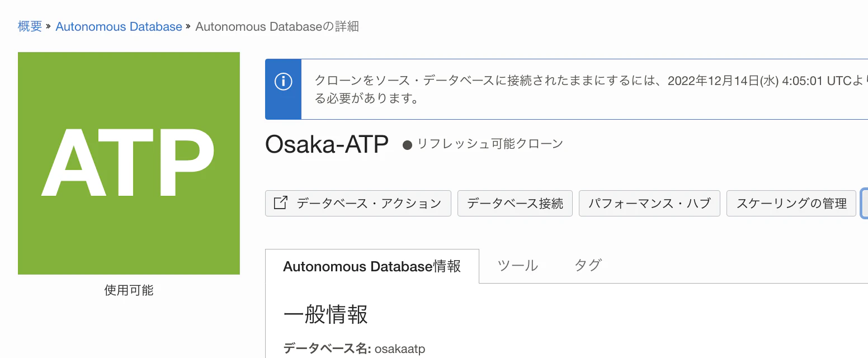
Task: Click the clone refresh notice message
Action: [x=591, y=89]
